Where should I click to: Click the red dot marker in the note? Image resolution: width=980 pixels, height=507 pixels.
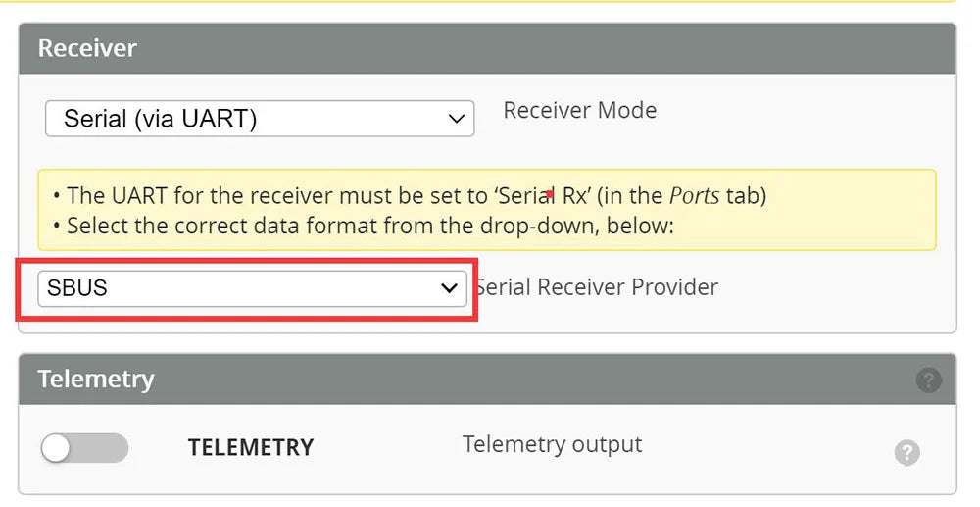point(550,194)
